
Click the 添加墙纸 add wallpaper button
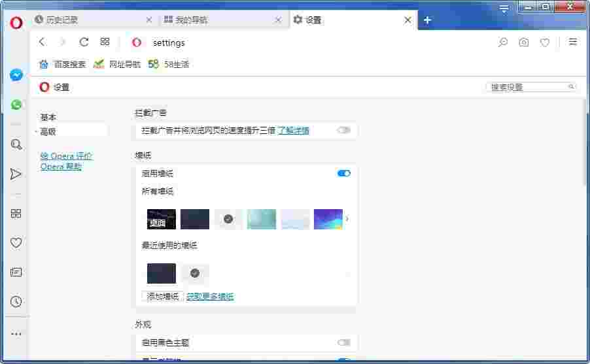pyautogui.click(x=163, y=296)
